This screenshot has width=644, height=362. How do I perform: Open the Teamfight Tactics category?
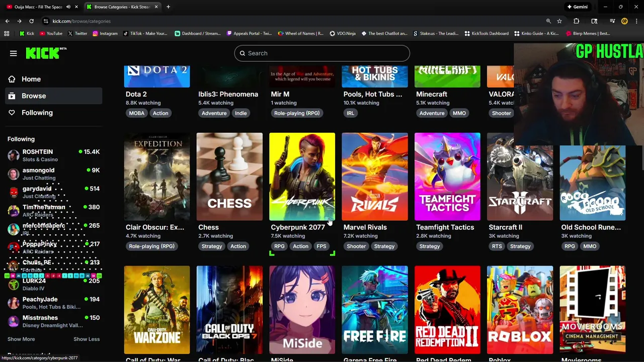pyautogui.click(x=447, y=176)
